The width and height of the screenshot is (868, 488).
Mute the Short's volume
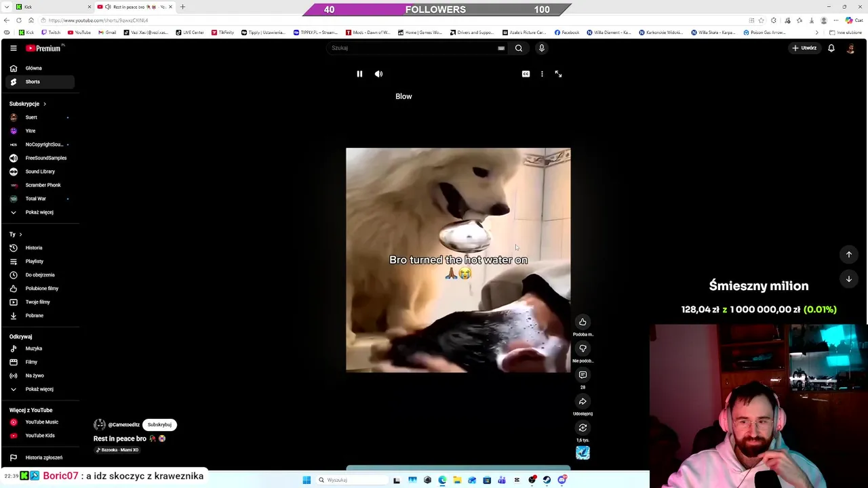(378, 74)
